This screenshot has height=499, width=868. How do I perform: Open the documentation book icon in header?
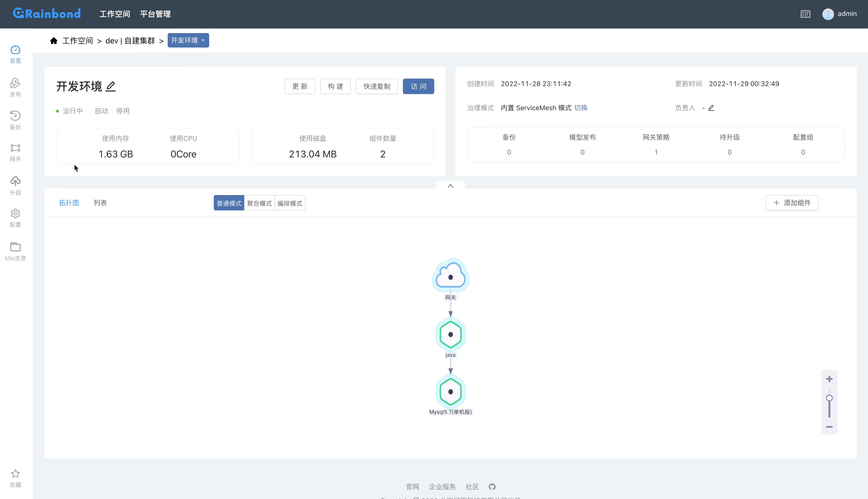pos(805,14)
